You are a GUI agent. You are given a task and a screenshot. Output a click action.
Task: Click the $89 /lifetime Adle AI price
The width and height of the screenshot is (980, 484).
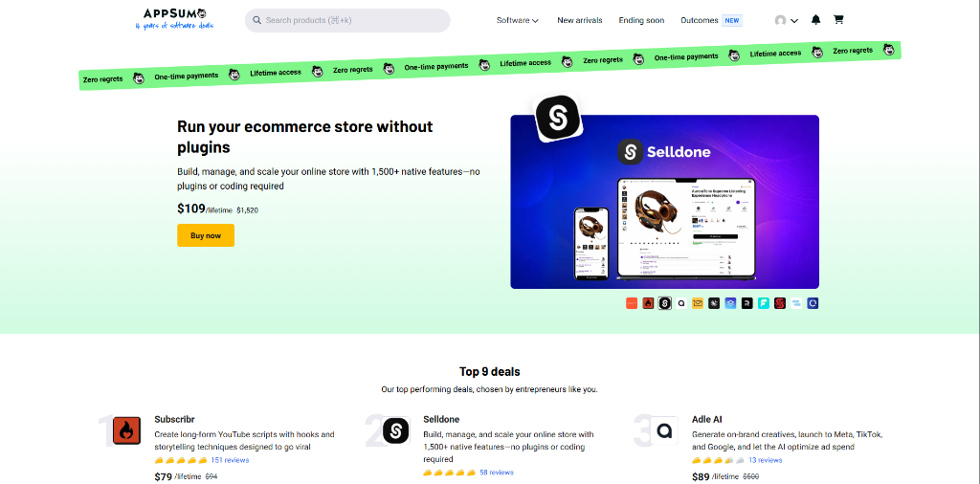pos(715,476)
